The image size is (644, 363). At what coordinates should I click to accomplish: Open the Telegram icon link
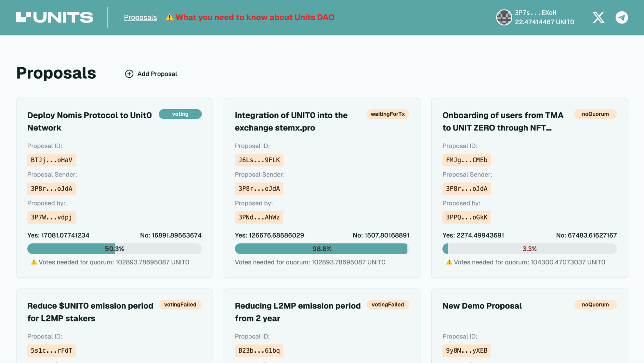(x=622, y=17)
